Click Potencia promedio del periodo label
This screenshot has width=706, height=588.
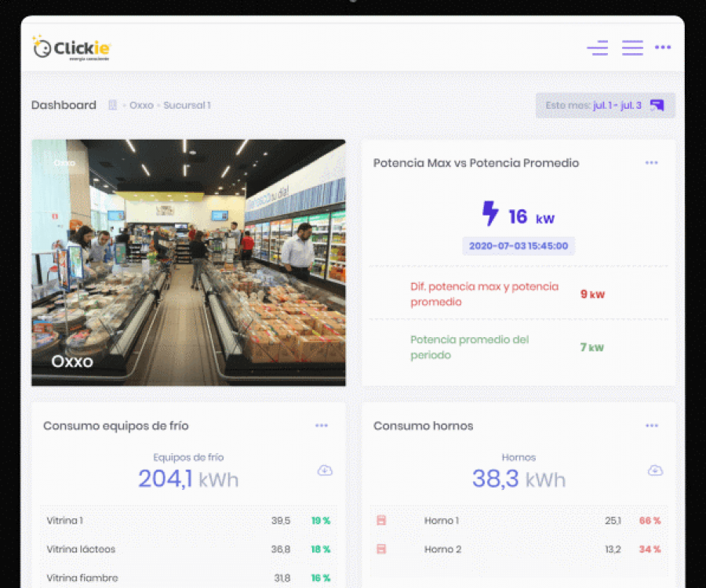470,347
